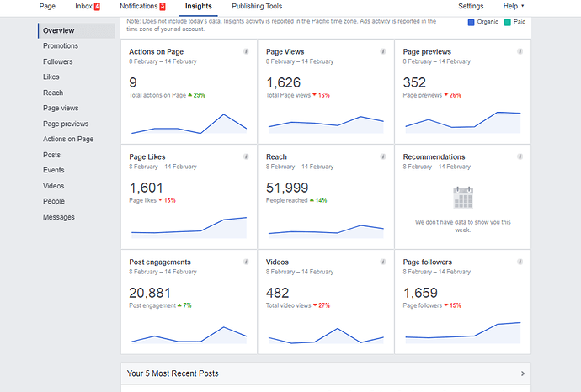Click info icon on Reach card
Viewport: 581px width, 392px height.
click(x=383, y=156)
